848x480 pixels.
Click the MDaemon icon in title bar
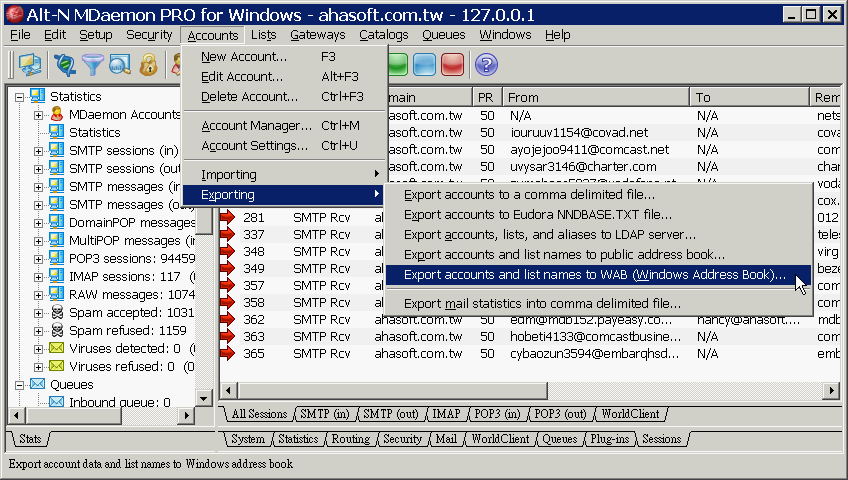pos(15,14)
